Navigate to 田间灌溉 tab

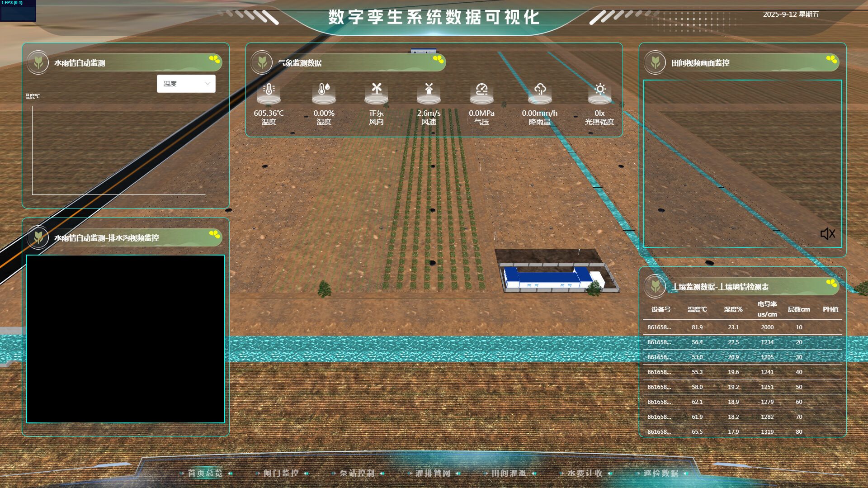pos(509,473)
